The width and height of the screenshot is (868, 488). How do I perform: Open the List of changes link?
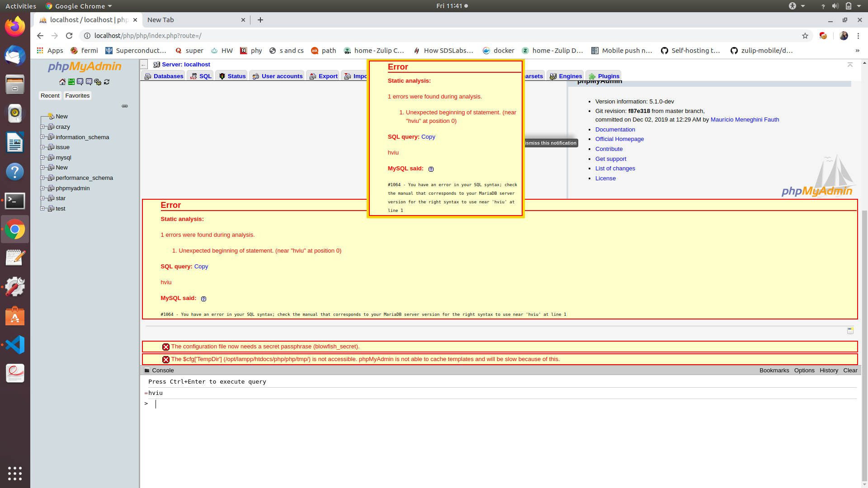pos(615,168)
